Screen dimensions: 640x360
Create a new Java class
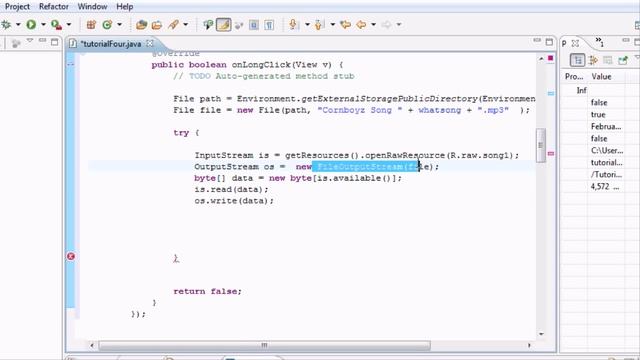pyautogui.click(x=107, y=25)
